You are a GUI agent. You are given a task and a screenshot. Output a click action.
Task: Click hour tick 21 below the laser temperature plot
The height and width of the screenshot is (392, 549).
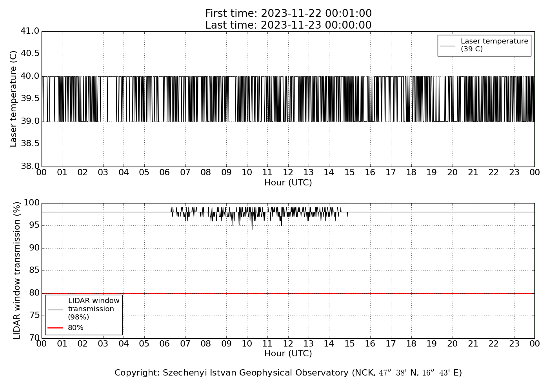coord(473,172)
